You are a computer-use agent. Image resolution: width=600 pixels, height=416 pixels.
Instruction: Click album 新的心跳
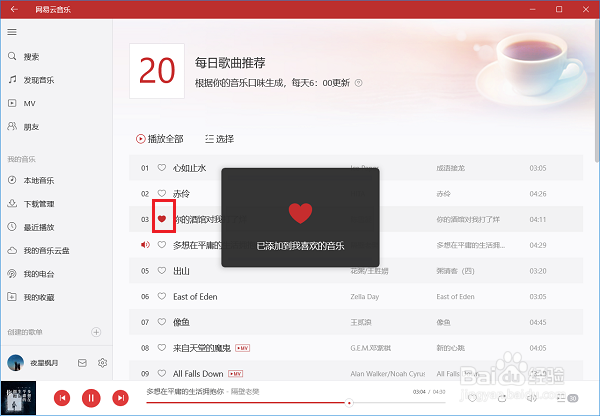pos(450,348)
